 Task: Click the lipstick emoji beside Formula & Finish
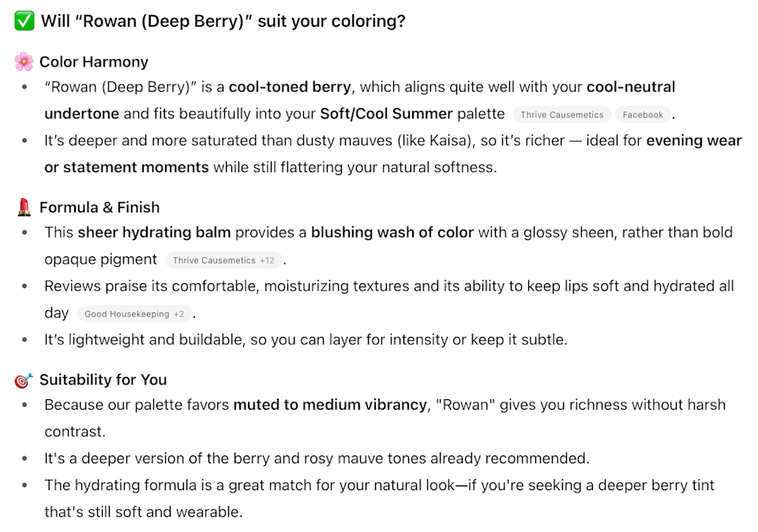click(24, 208)
